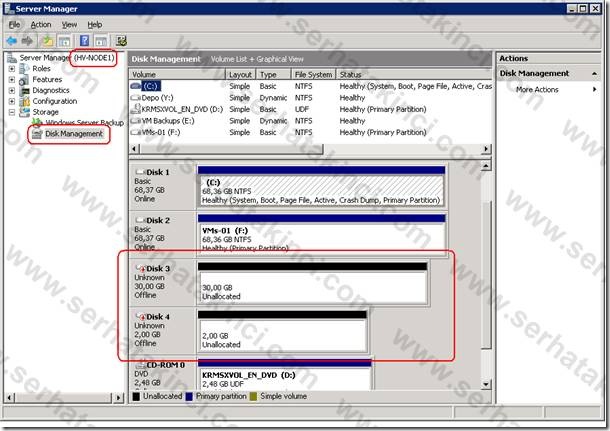This screenshot has height=431, width=610.
Task: Click the Server Manager root node icon
Action: (x=12, y=58)
